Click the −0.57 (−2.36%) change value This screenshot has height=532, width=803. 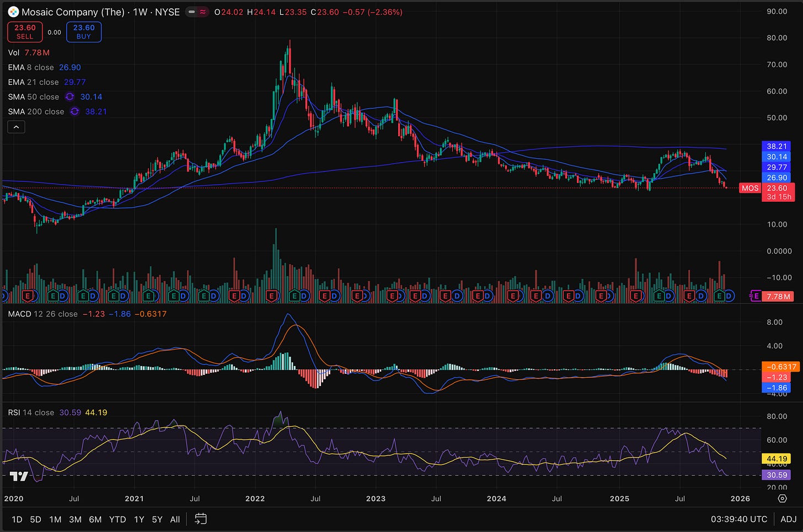[x=372, y=12]
